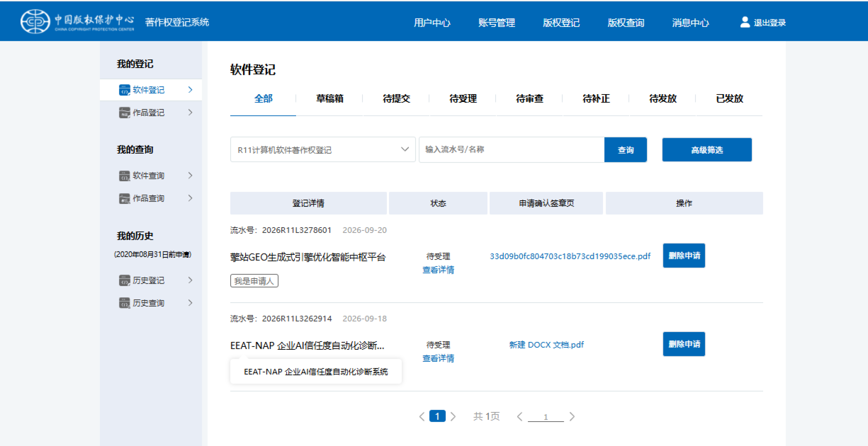Click the 历史查询 sidebar icon
Screen dimensions: 868x446
(x=124, y=303)
